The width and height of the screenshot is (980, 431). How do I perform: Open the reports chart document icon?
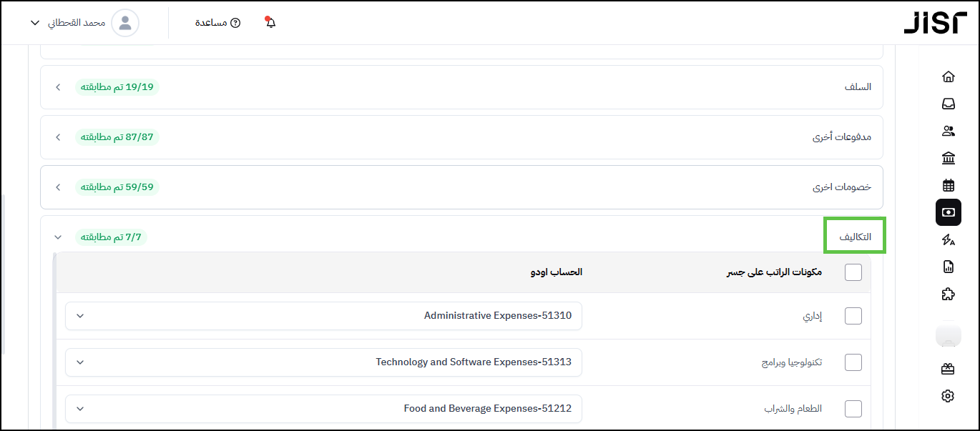pyautogui.click(x=949, y=267)
